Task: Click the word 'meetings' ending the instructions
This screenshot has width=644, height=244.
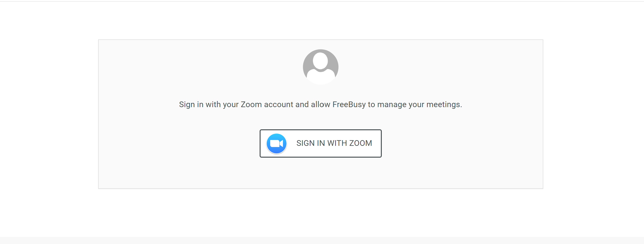Action: [x=443, y=105]
